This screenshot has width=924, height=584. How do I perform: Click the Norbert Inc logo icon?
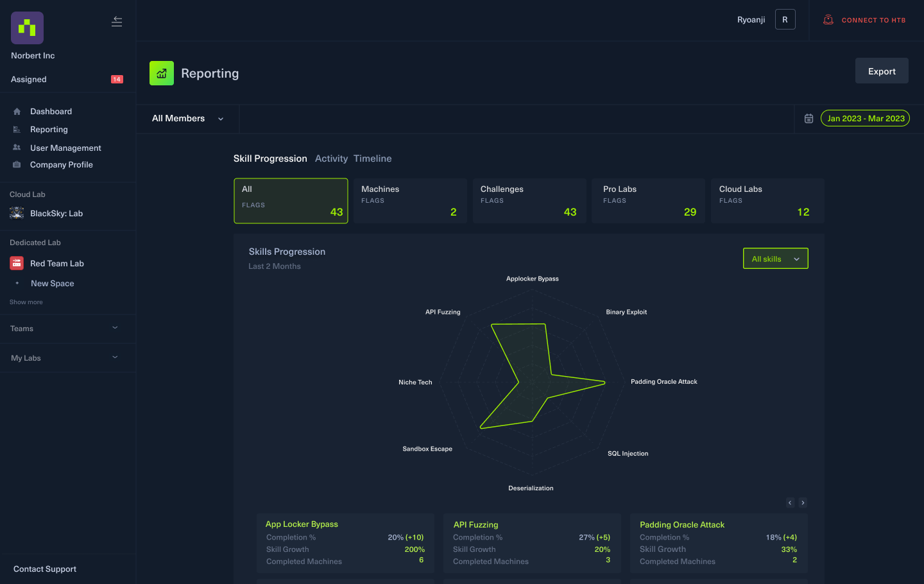click(27, 28)
